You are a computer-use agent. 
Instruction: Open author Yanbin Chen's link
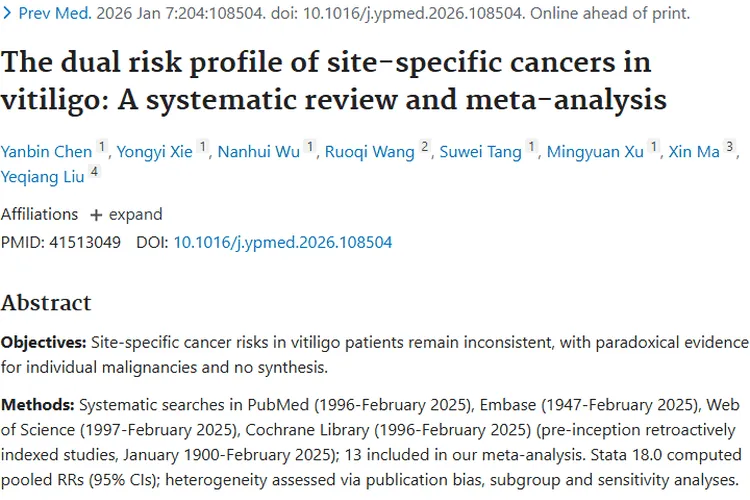tap(47, 151)
